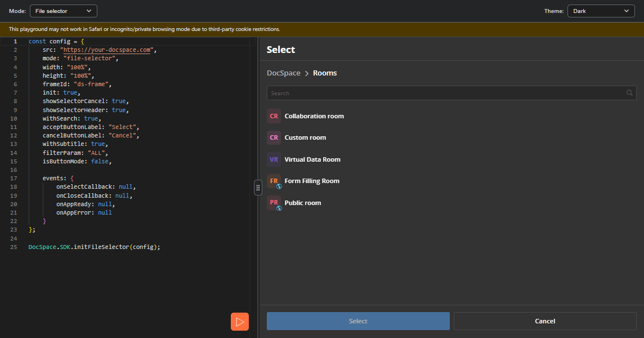Click the Form Filling Room FR icon

click(274, 181)
